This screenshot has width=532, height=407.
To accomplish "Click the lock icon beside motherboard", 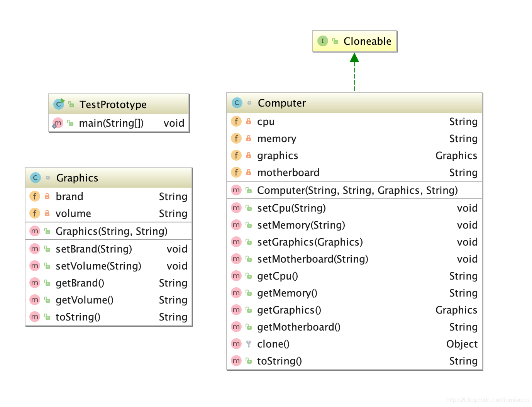I will (249, 172).
